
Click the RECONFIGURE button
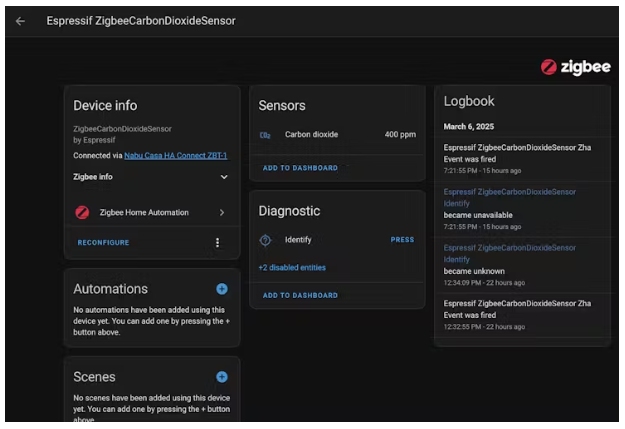tap(103, 243)
